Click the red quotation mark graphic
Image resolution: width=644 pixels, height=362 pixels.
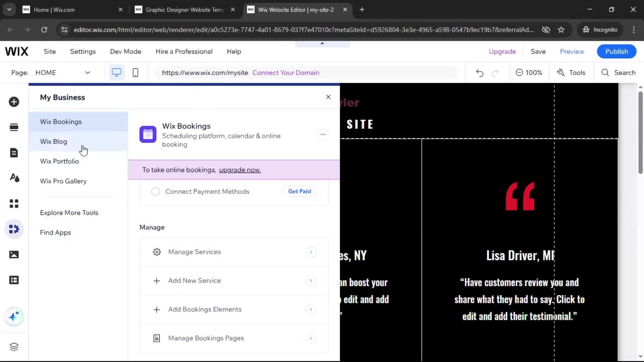click(520, 196)
